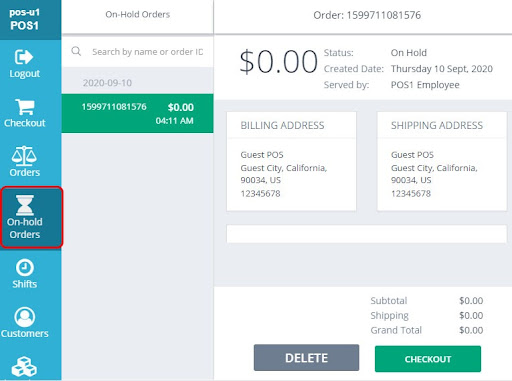Click the stacked boxes icon at sidebar bottom
Viewport: 512px width, 381px height.
pos(24,367)
